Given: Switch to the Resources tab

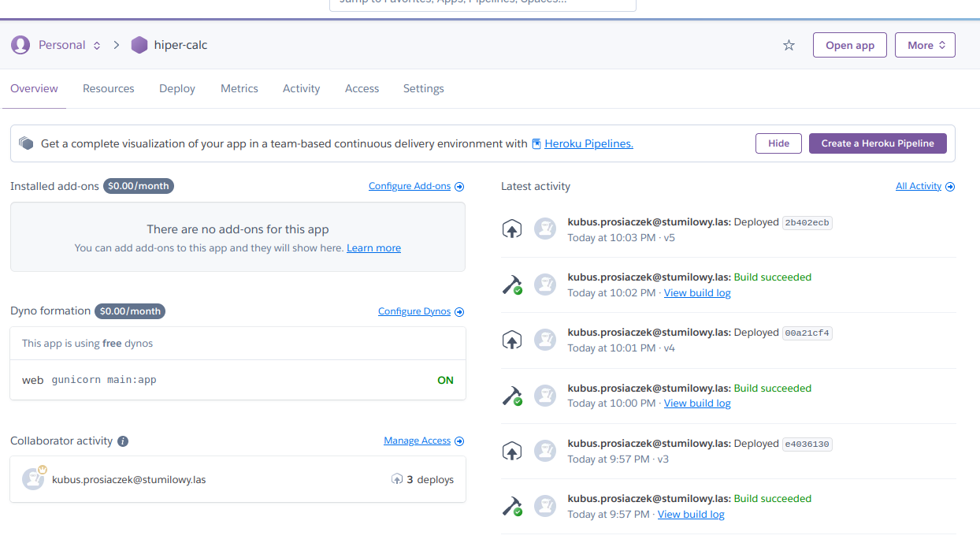Looking at the screenshot, I should pyautogui.click(x=109, y=88).
